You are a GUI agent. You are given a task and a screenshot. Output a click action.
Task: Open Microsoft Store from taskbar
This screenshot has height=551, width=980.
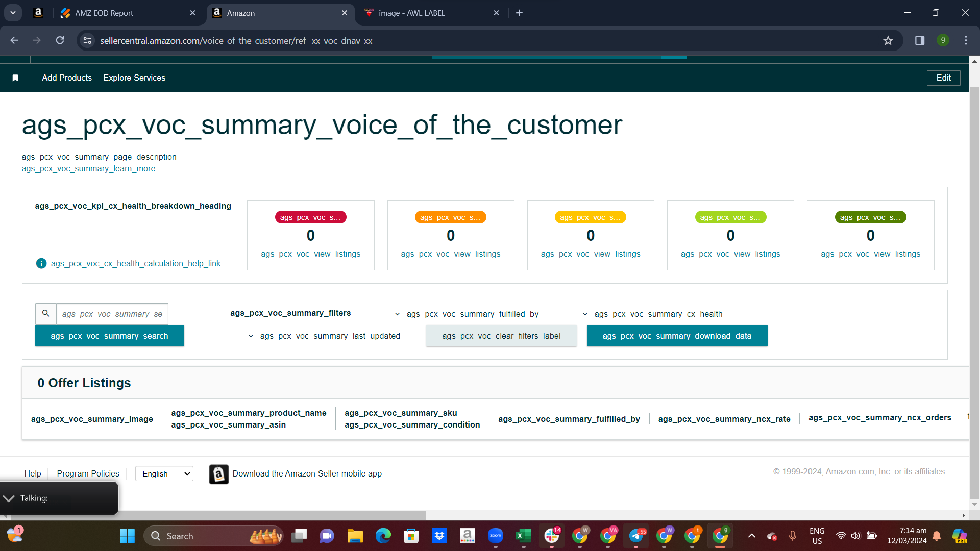click(411, 536)
